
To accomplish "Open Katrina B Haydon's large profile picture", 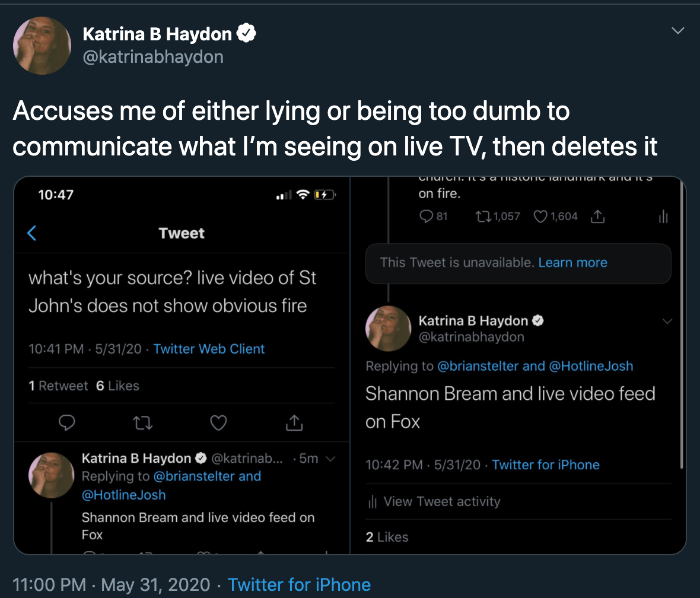I will [x=42, y=46].
